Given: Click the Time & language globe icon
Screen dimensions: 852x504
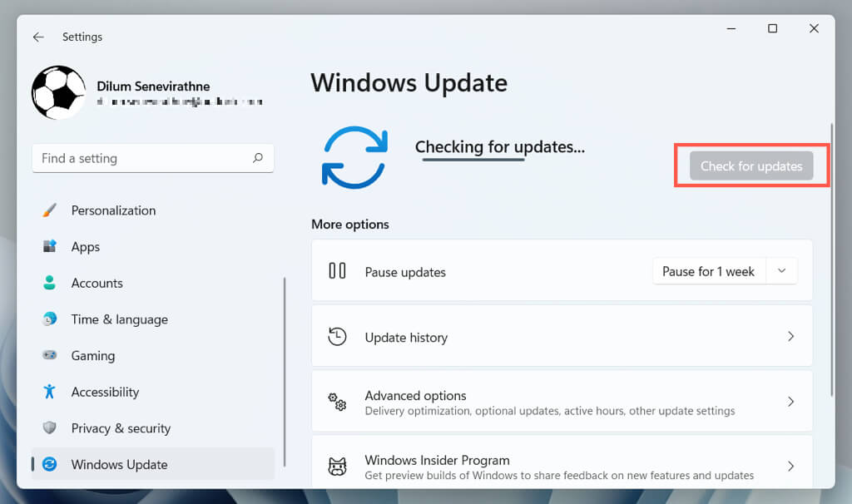Looking at the screenshot, I should 49,319.
